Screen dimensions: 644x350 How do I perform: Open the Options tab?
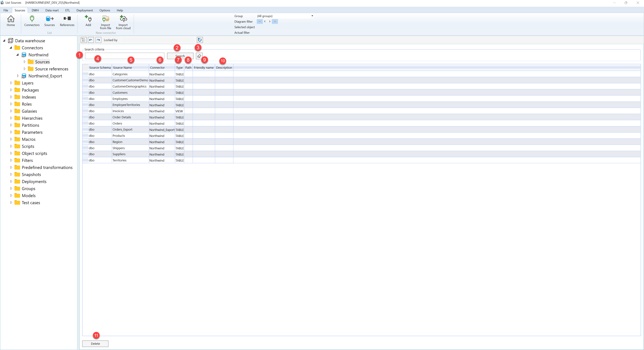point(105,10)
